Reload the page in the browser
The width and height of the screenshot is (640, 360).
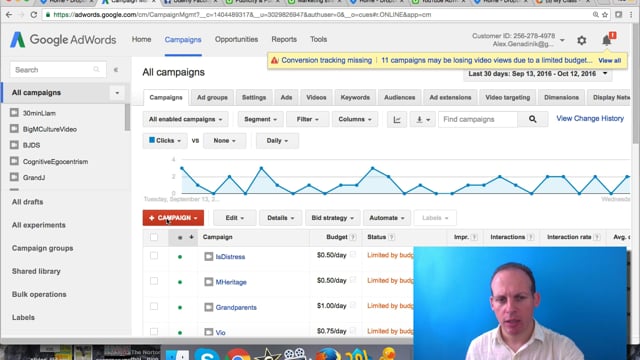(34, 15)
